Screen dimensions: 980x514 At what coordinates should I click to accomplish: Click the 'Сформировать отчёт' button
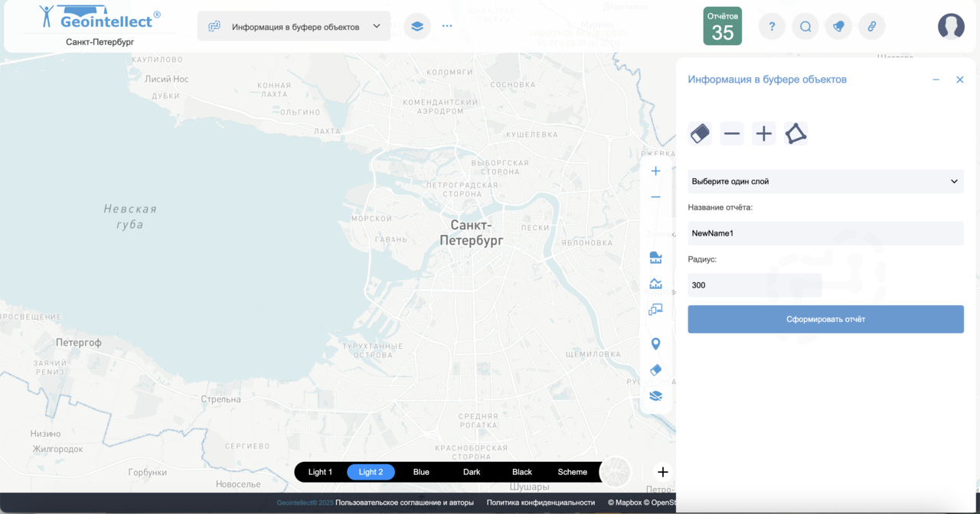(x=825, y=319)
